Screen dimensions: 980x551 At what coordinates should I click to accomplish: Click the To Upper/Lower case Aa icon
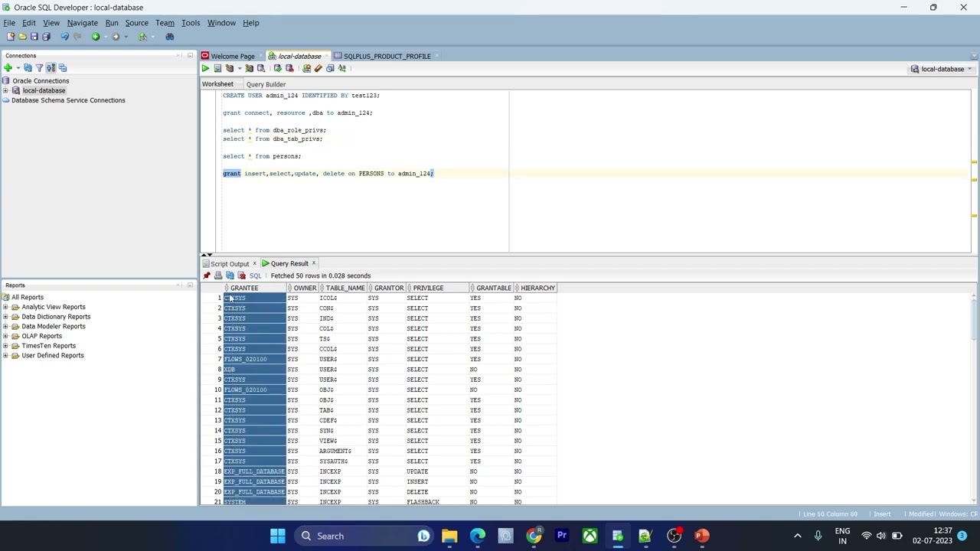click(342, 68)
